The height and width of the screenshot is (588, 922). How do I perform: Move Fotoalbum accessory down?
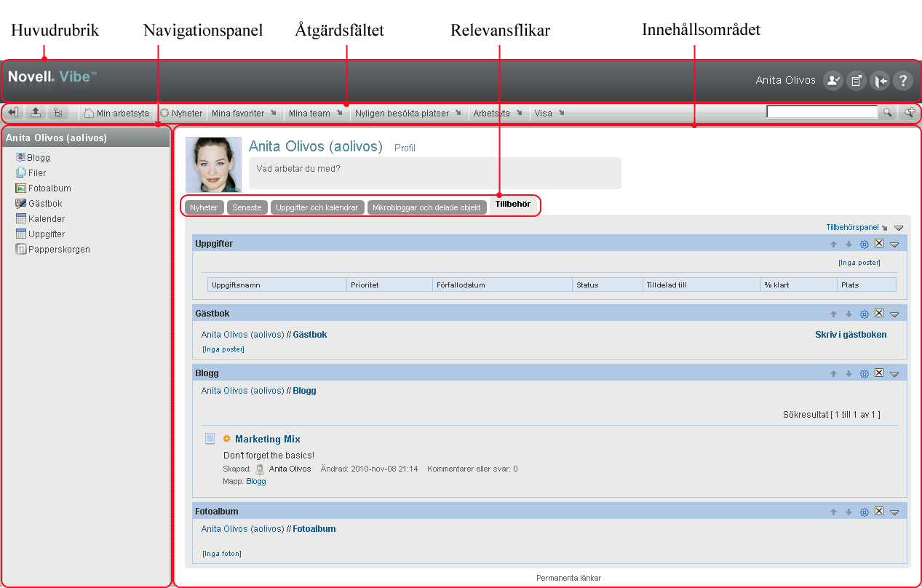(x=849, y=512)
